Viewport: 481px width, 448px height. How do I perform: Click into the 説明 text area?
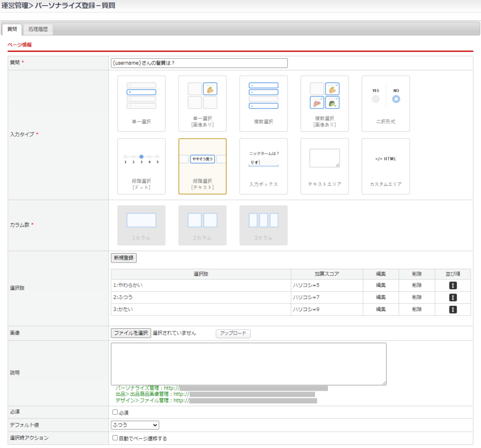[248, 364]
